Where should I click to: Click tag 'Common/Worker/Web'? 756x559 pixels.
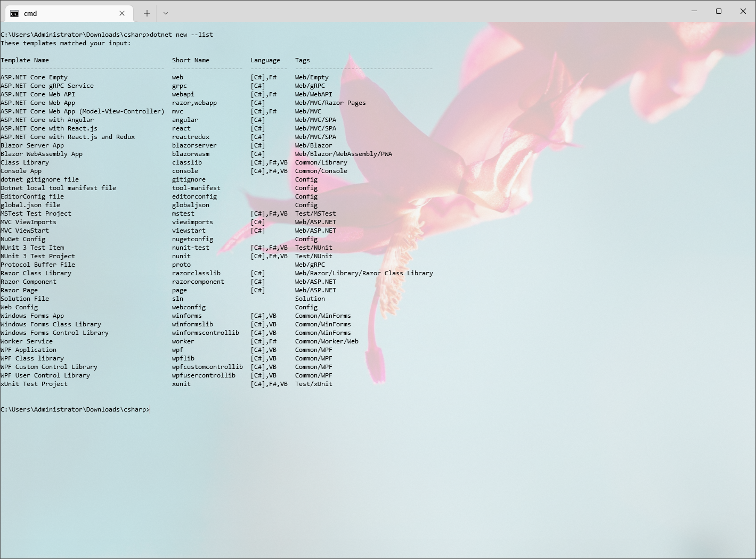327,341
